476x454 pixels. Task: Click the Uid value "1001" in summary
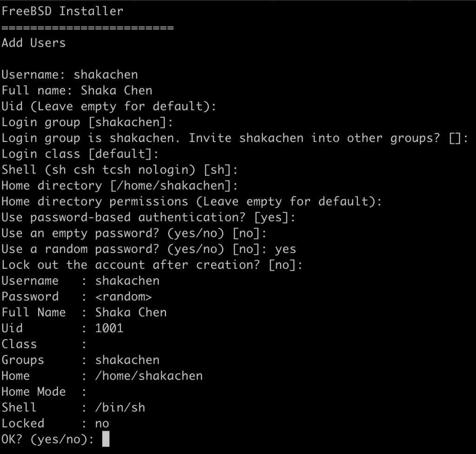coord(109,328)
